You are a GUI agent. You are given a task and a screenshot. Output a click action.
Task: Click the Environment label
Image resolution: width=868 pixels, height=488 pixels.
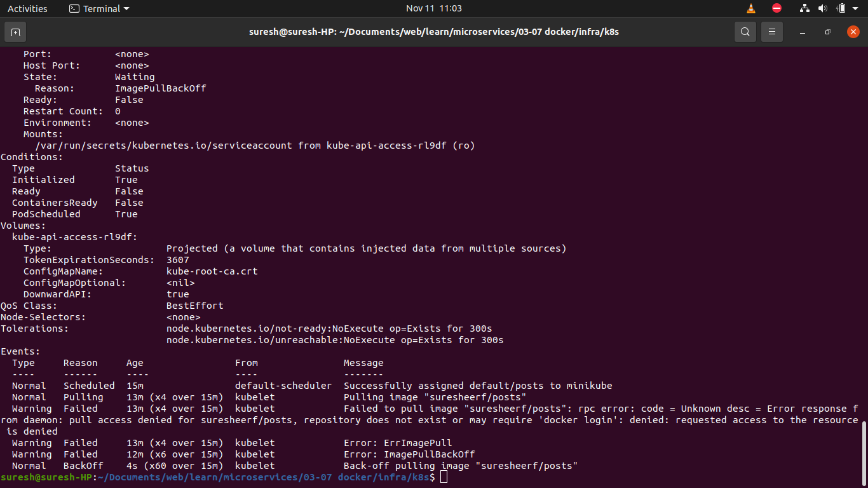pyautogui.click(x=58, y=123)
